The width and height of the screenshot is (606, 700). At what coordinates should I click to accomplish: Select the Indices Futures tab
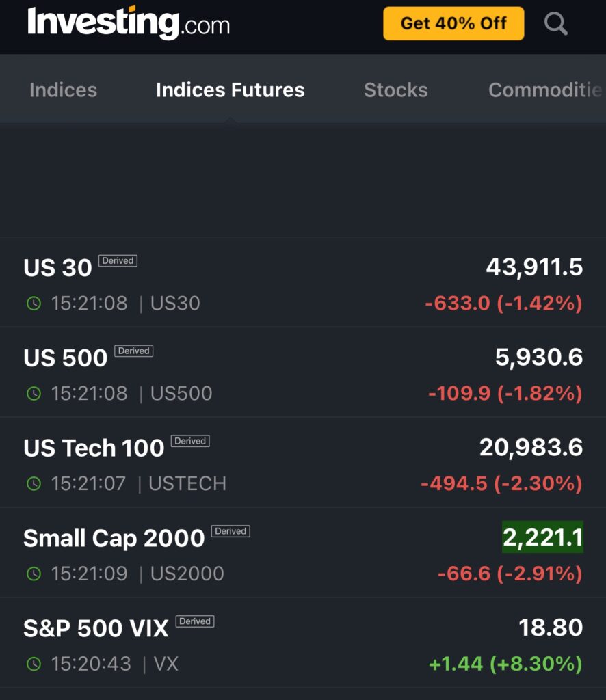coord(230,90)
